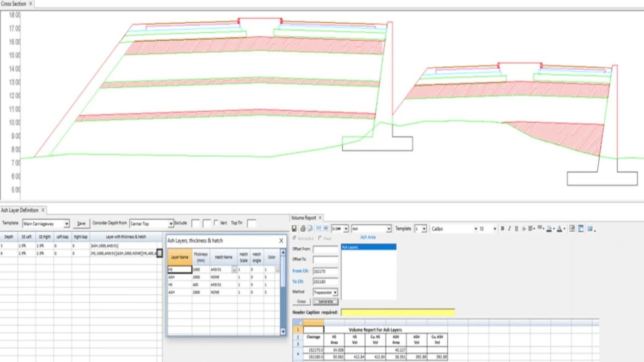The width and height of the screenshot is (644, 362).
Task: Click the yellow Header Caption input field
Action: click(397, 312)
